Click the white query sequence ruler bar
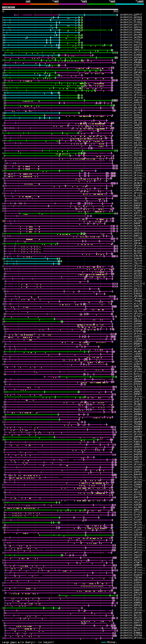146x644 pixels. click(60, 10)
